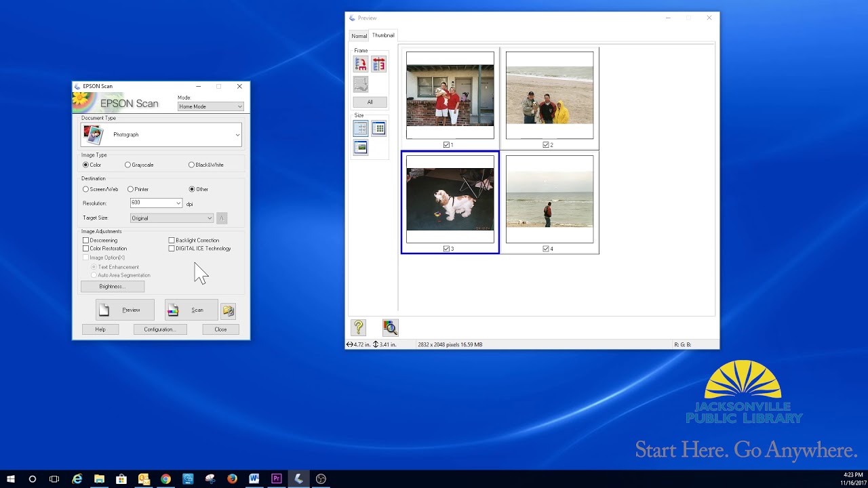The height and width of the screenshot is (488, 868).
Task: Open the Target Size dropdown showing Original
Action: pyautogui.click(x=172, y=218)
